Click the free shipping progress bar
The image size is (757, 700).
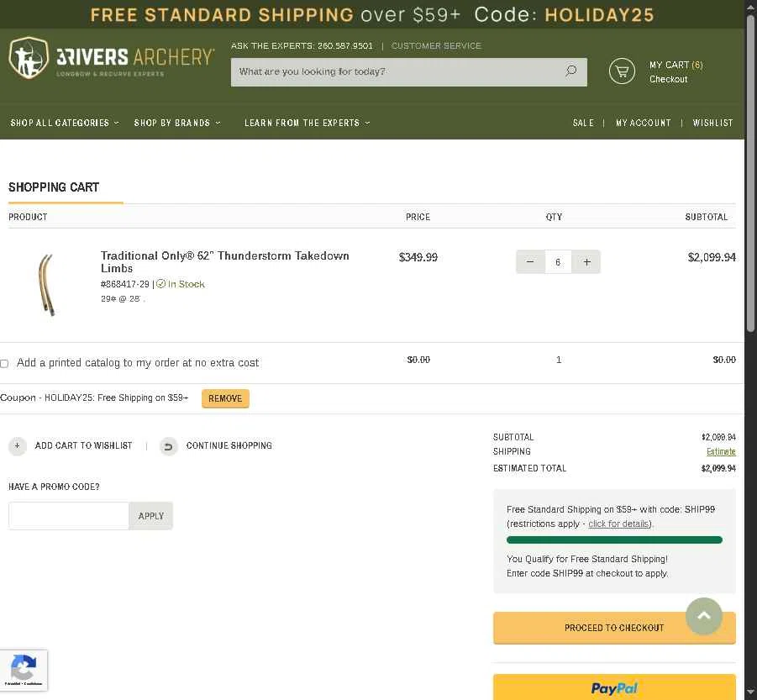[614, 539]
